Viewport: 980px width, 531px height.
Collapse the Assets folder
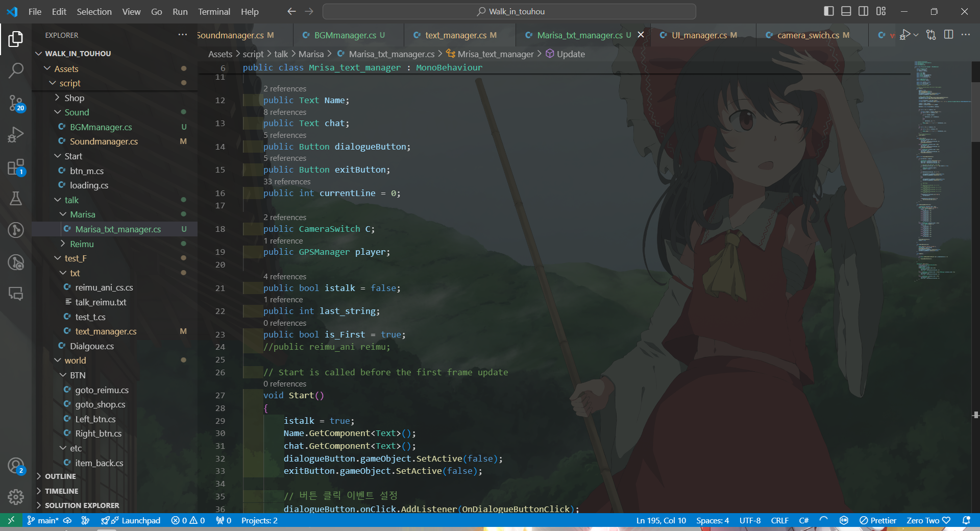(114, 68)
